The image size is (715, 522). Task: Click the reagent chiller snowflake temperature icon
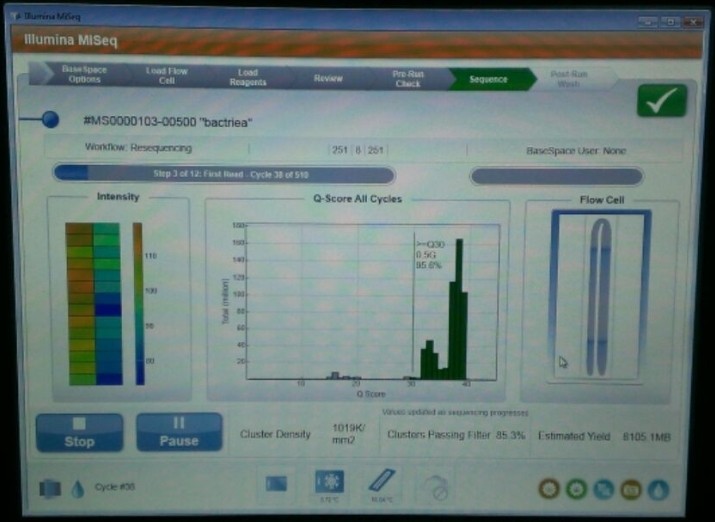(327, 482)
